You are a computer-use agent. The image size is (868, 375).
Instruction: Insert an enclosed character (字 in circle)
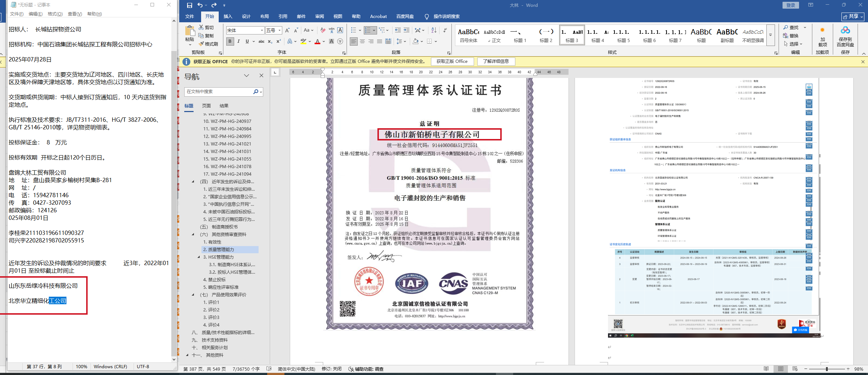click(340, 42)
